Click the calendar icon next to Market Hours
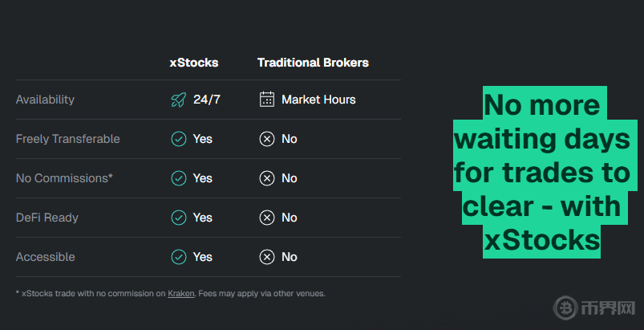Viewport: 644px width, 330px height. click(x=267, y=100)
